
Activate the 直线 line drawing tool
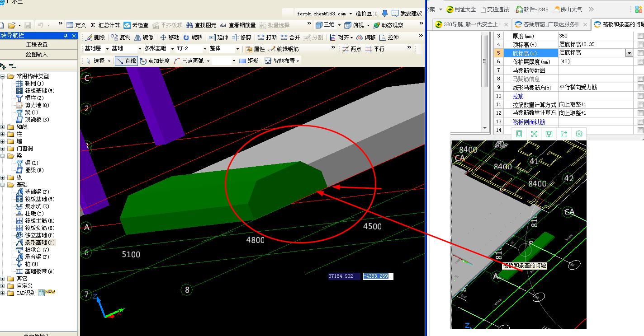[126, 61]
